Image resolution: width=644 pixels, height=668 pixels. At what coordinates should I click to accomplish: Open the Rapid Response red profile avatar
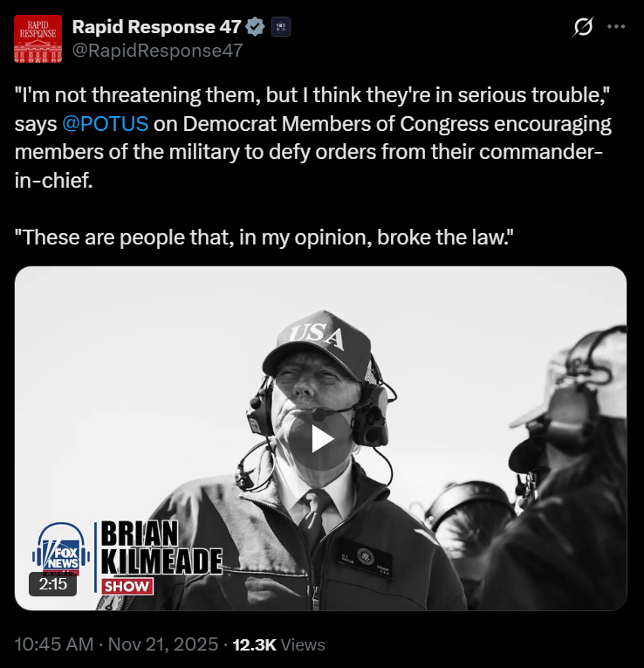(38, 38)
